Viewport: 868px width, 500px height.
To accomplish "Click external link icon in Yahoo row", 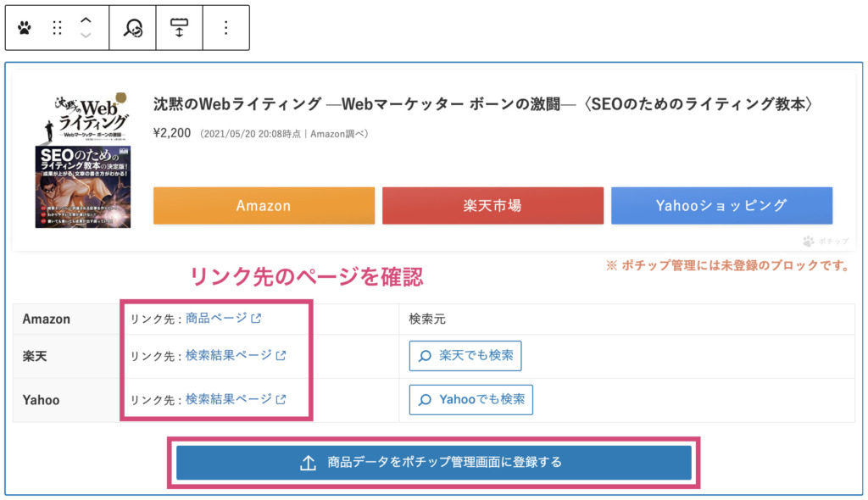I will (x=281, y=399).
